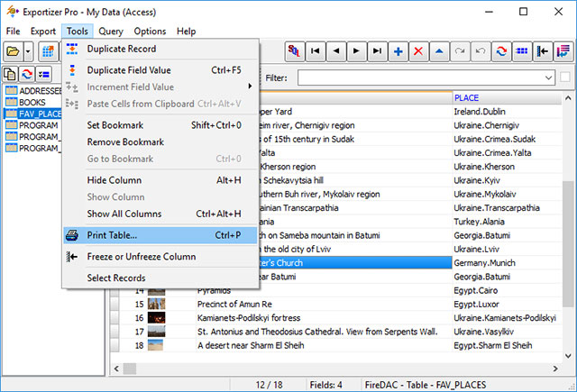Image resolution: width=577 pixels, height=392 pixels.
Task: Choose Duplicate Record menu entry
Action: [121, 49]
